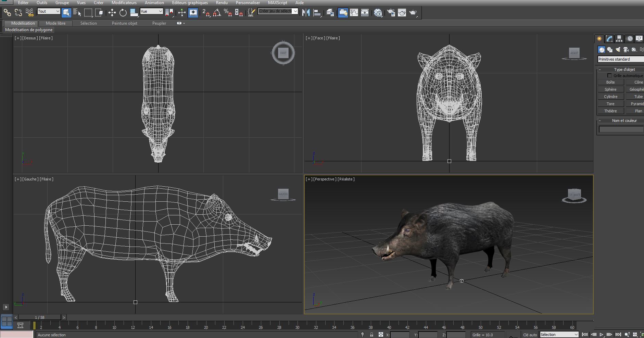
Task: Toggle Spinner Snap button
Action: click(239, 13)
